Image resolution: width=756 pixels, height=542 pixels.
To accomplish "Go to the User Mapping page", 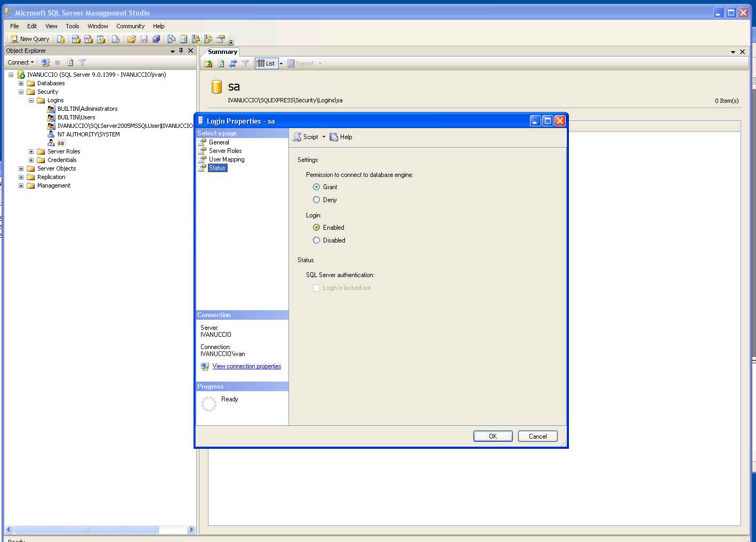I will click(227, 159).
